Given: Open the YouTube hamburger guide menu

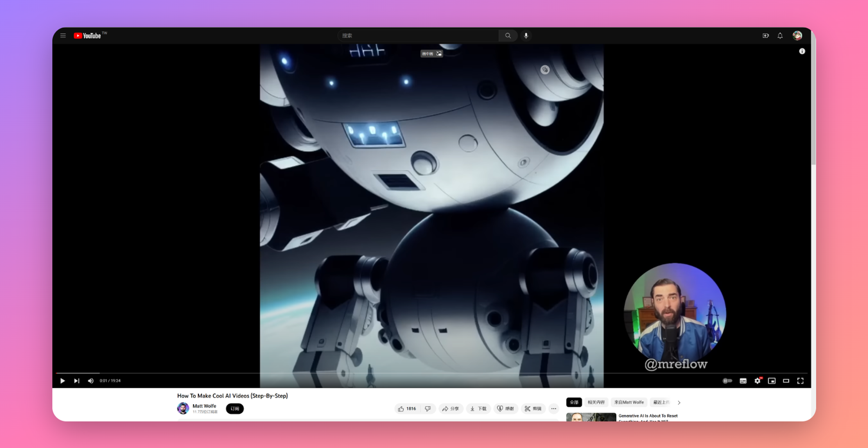Looking at the screenshot, I should (63, 36).
